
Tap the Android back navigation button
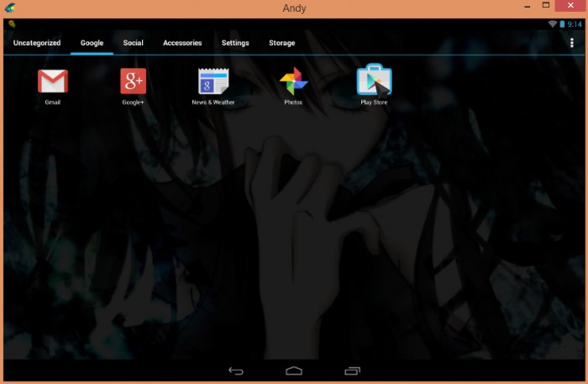[236, 371]
